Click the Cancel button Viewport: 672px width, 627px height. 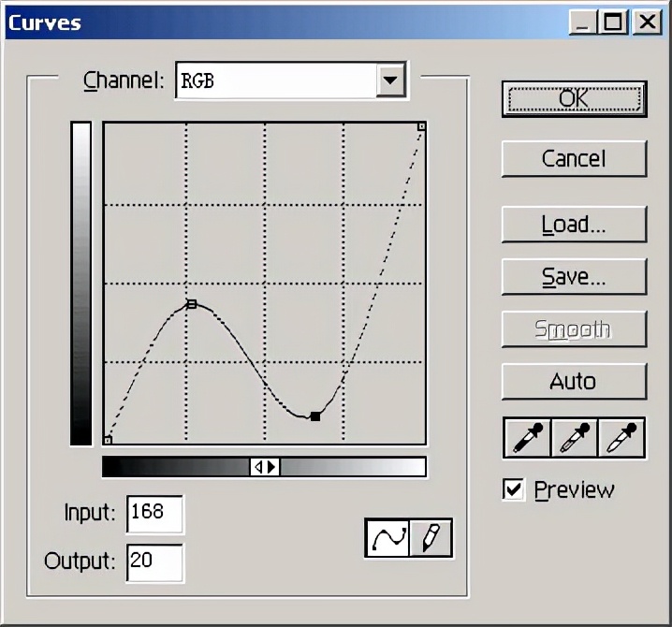pyautogui.click(x=575, y=158)
